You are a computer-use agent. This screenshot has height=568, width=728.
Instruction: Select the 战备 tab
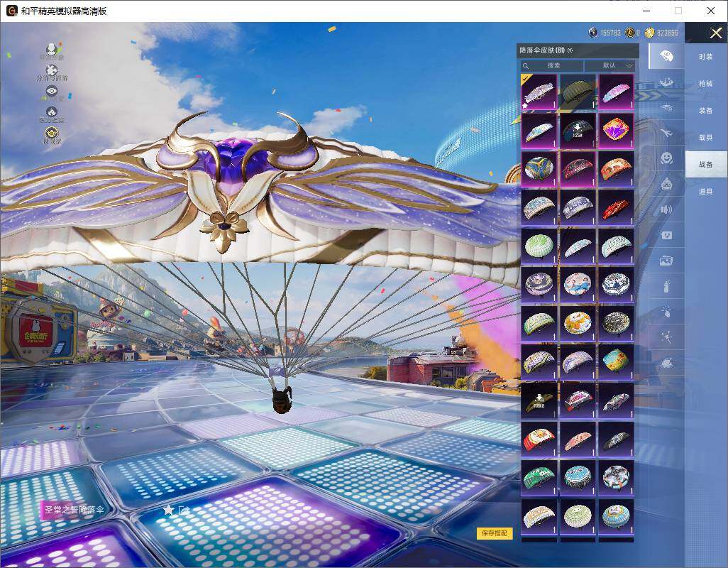(x=706, y=165)
